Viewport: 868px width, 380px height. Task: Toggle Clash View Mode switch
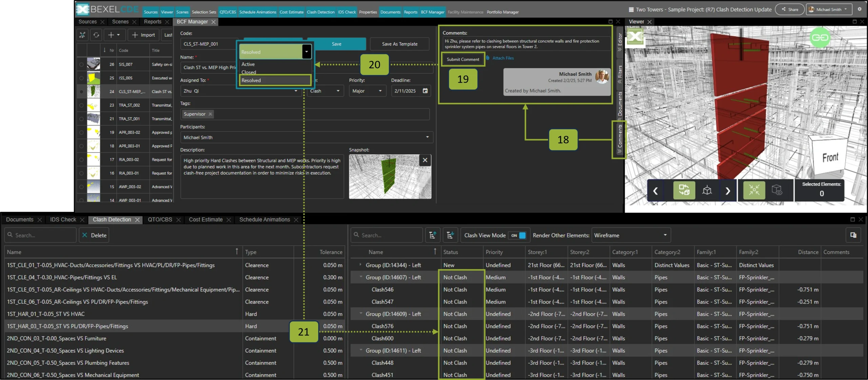tap(518, 236)
